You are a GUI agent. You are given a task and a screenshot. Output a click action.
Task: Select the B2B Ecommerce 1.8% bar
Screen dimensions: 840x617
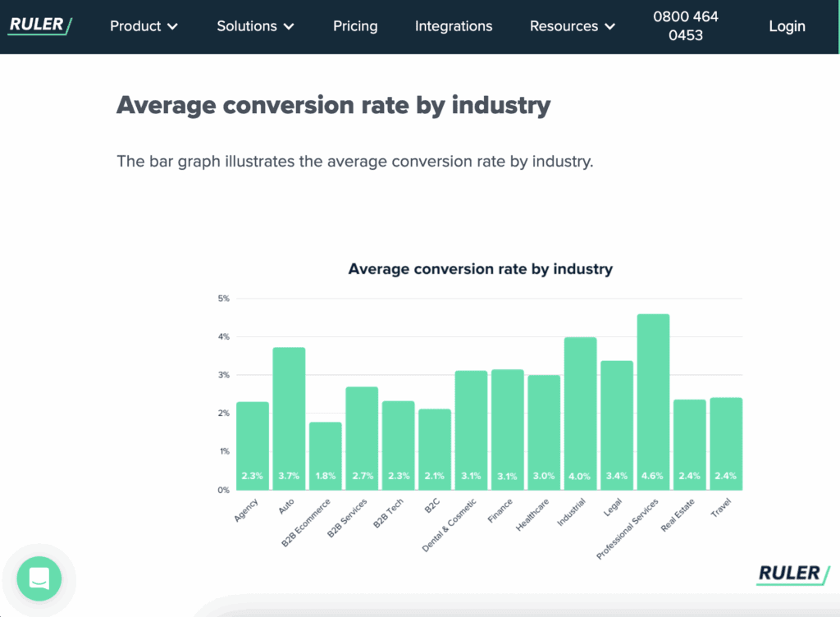(325, 456)
